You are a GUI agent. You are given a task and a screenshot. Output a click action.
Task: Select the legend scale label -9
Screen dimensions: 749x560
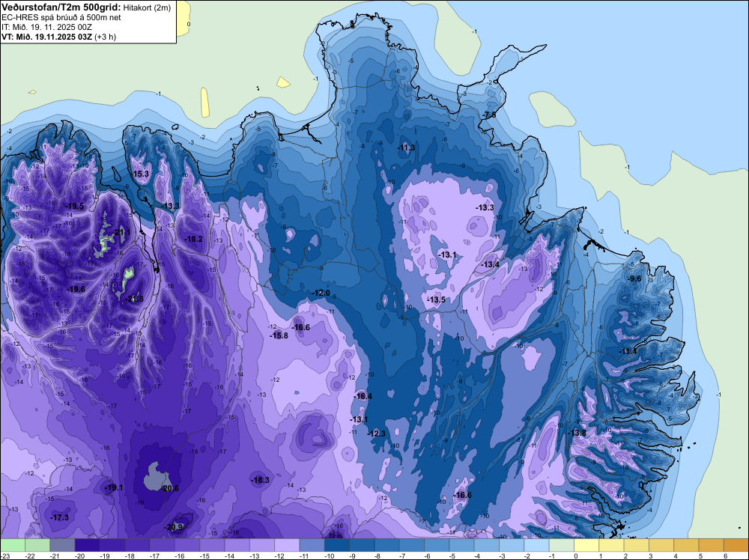point(353,556)
